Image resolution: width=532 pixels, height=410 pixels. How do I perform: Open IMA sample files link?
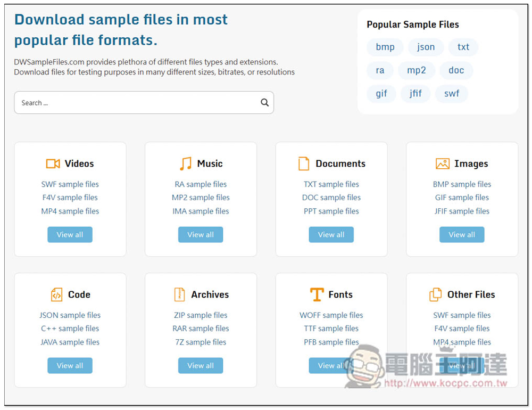pos(201,211)
